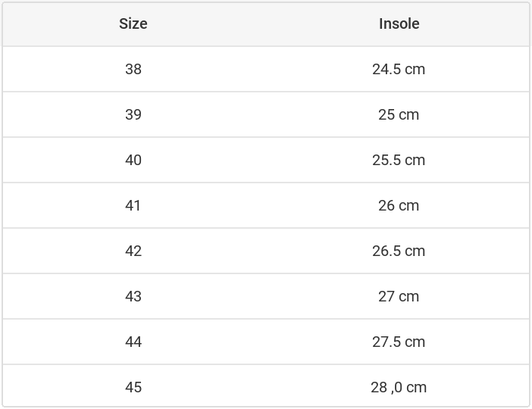The height and width of the screenshot is (409, 532).
Task: Select size 42 cell
Action: [x=133, y=251]
